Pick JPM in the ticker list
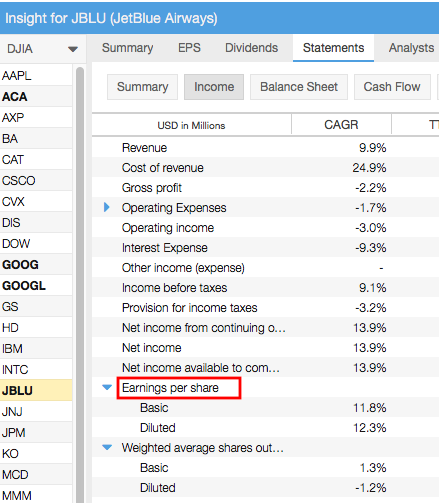The height and width of the screenshot is (503, 439). [36, 433]
